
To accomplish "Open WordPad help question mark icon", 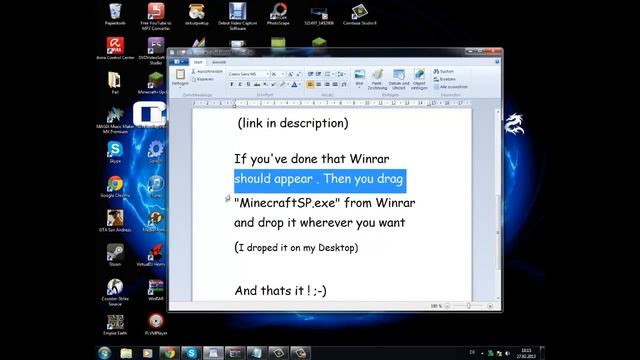I will click(497, 62).
